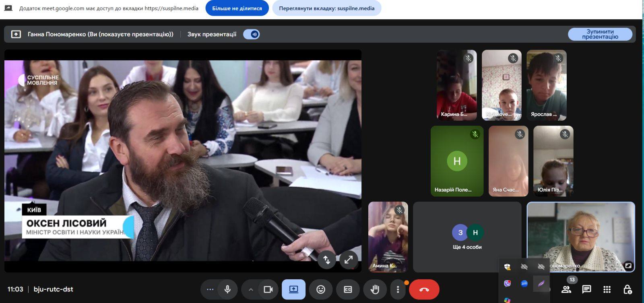644x303 pixels.
Task: Mute the microphone in the call bar
Action: (227, 289)
